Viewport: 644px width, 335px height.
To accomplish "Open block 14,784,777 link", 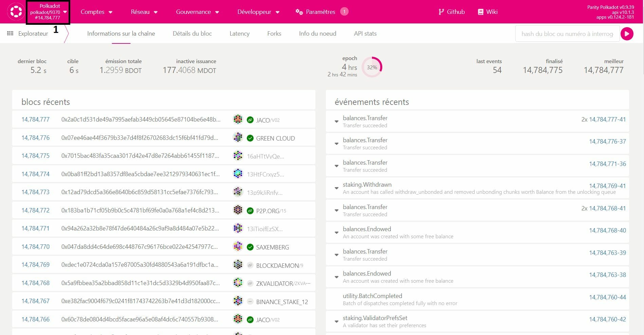I will (x=36, y=119).
